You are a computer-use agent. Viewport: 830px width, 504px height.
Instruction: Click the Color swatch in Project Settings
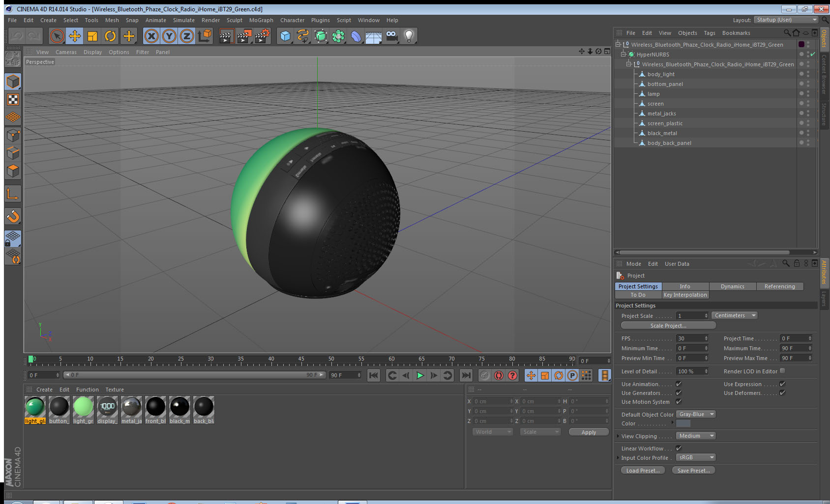click(x=683, y=423)
